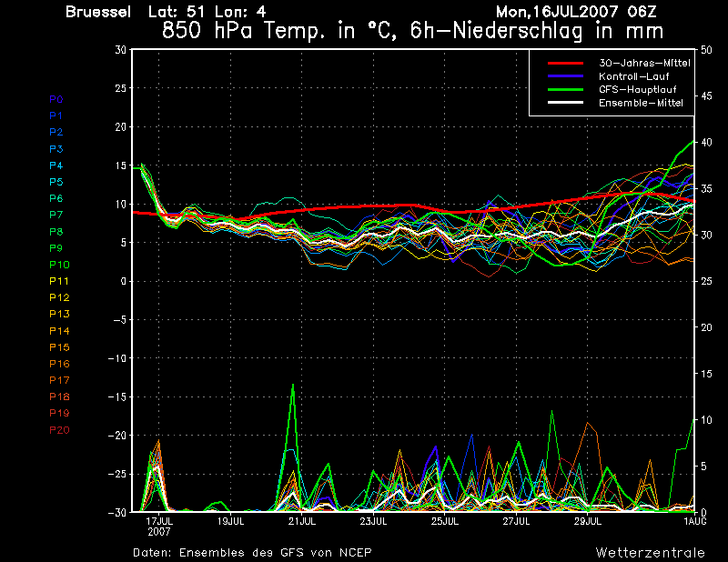Click the 40 precipitation axis value
The image size is (728, 562).
tap(706, 143)
